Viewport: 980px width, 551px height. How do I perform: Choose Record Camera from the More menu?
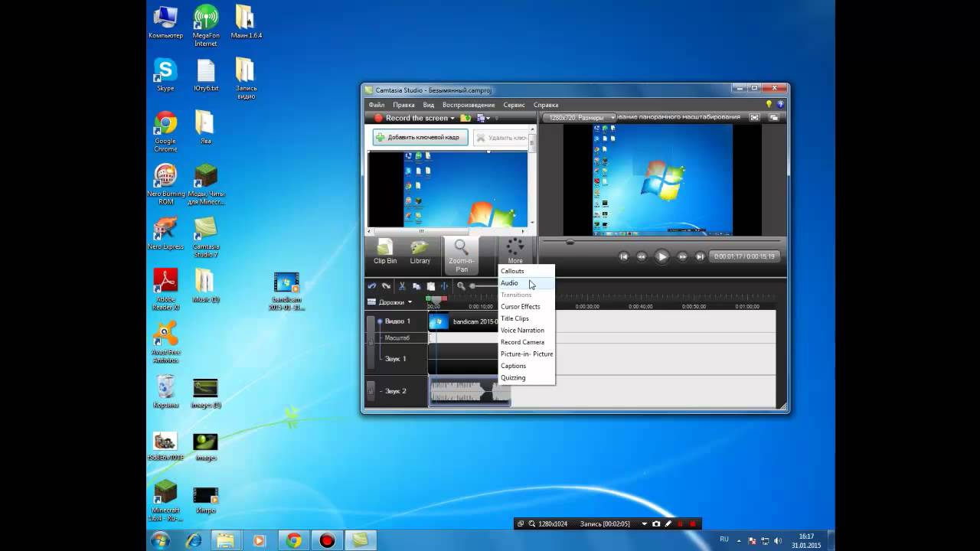coord(526,342)
